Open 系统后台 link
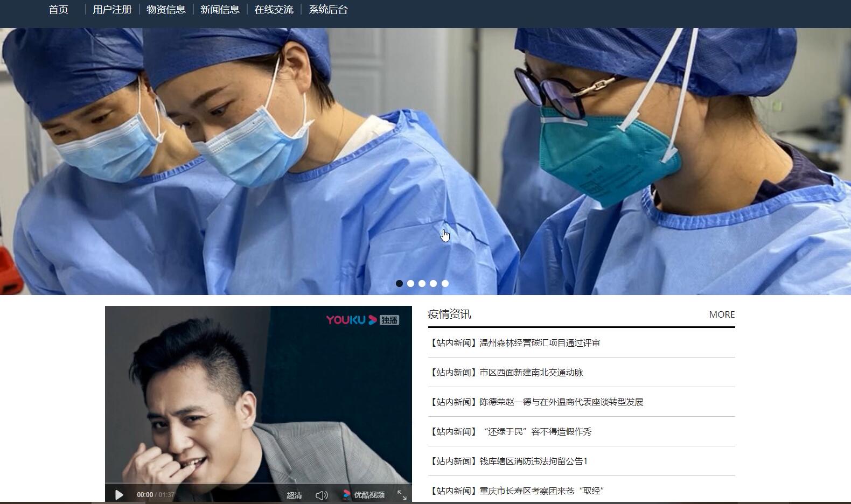The height and width of the screenshot is (504, 851). point(328,10)
